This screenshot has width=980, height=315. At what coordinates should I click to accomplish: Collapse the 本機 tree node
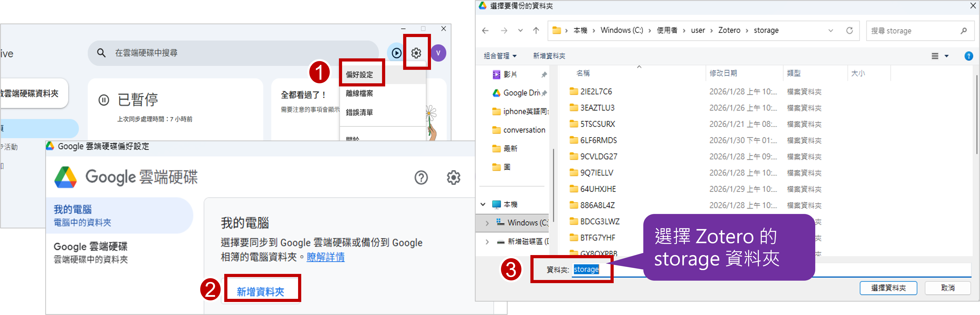click(483, 204)
